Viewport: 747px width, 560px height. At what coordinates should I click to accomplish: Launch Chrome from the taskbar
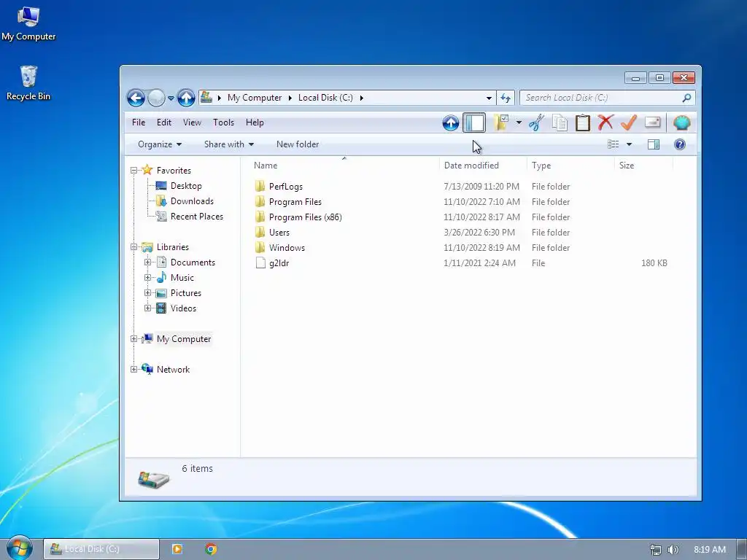coord(211,549)
